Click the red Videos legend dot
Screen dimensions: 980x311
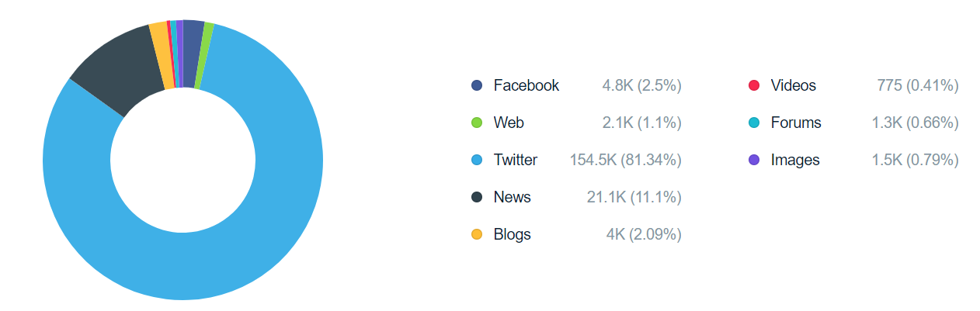(753, 85)
